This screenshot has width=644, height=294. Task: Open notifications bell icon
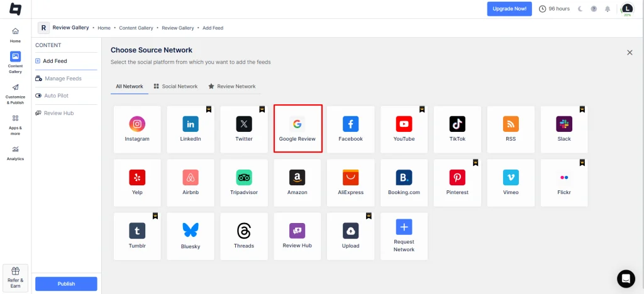coord(608,9)
